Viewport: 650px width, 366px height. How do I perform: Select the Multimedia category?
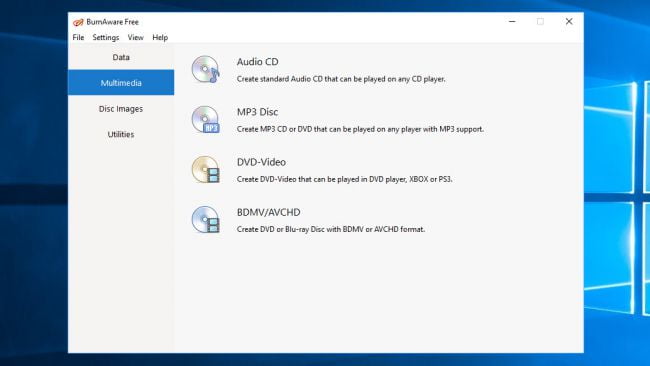(x=121, y=82)
